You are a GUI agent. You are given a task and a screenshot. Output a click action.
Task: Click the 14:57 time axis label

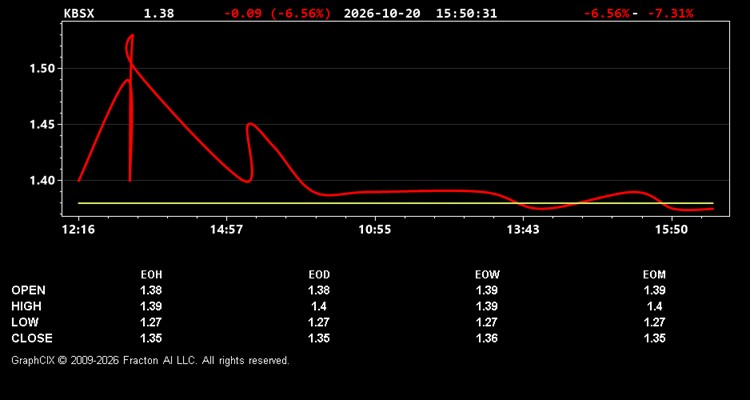227,230
